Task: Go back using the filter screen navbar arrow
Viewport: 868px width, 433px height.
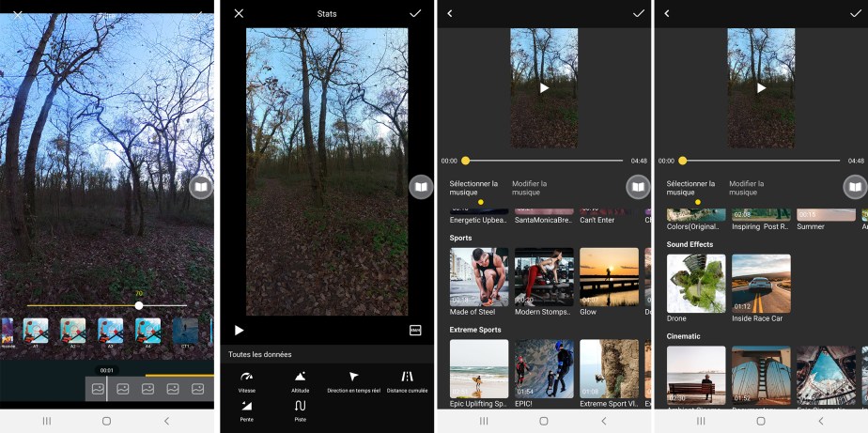Action: coord(166,421)
